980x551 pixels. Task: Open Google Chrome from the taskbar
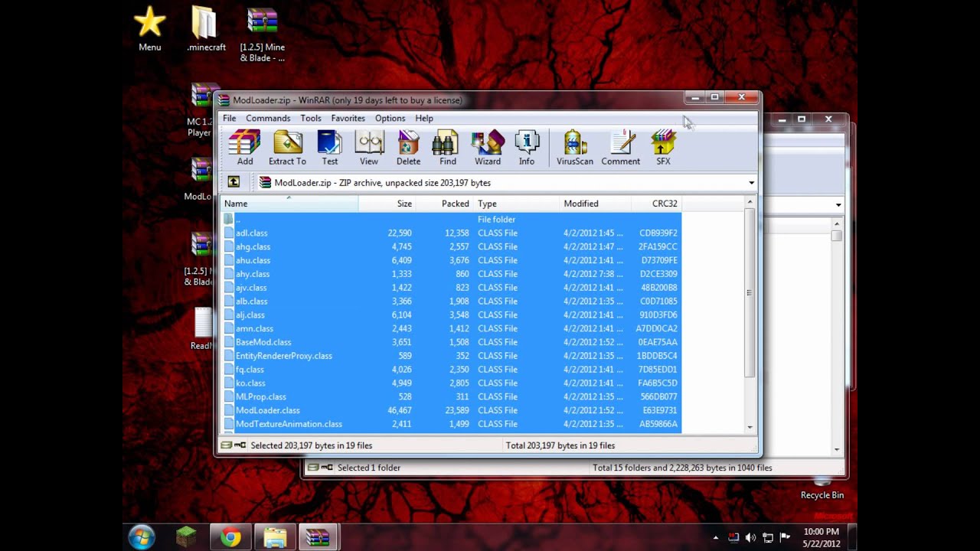[230, 537]
